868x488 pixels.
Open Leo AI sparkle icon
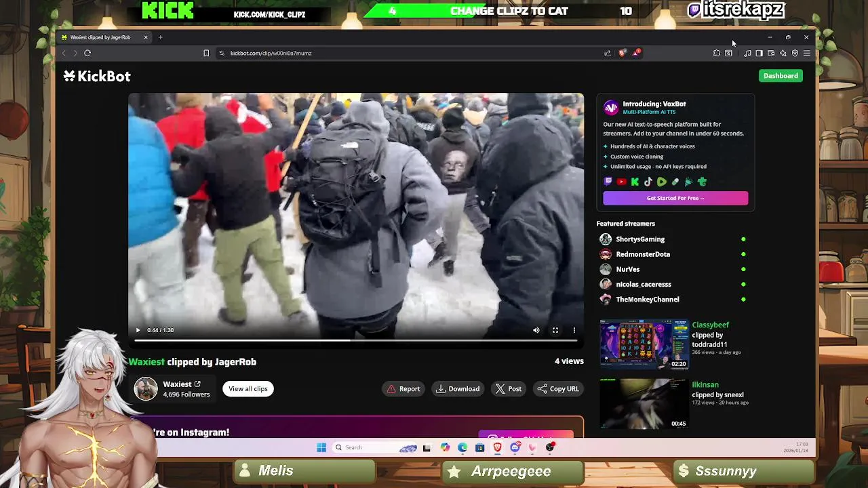(783, 53)
